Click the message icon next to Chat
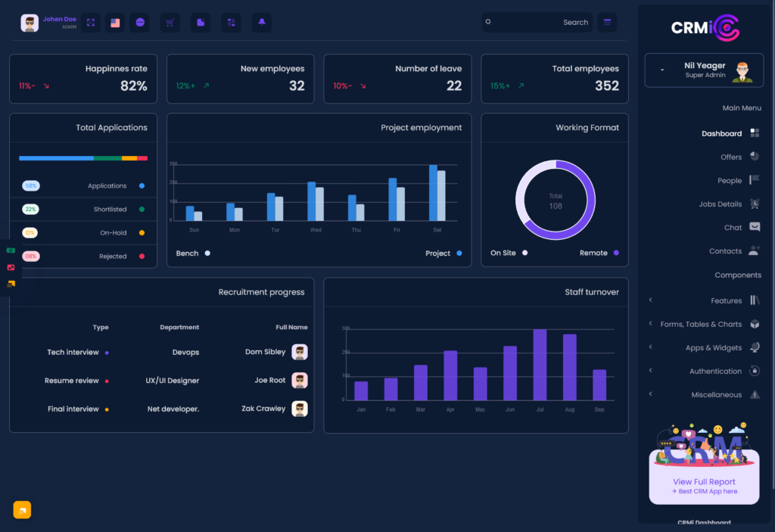The image size is (775, 532). point(755,226)
